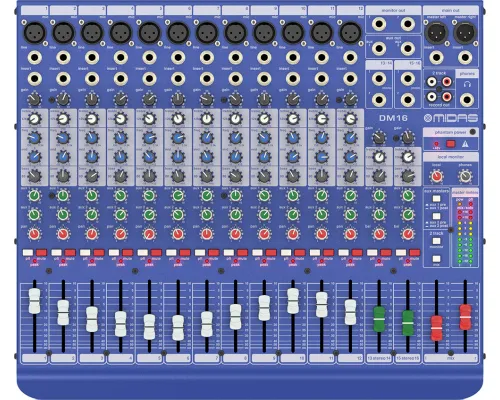
Task: Click the power LED on master meters
Action: tap(459, 203)
